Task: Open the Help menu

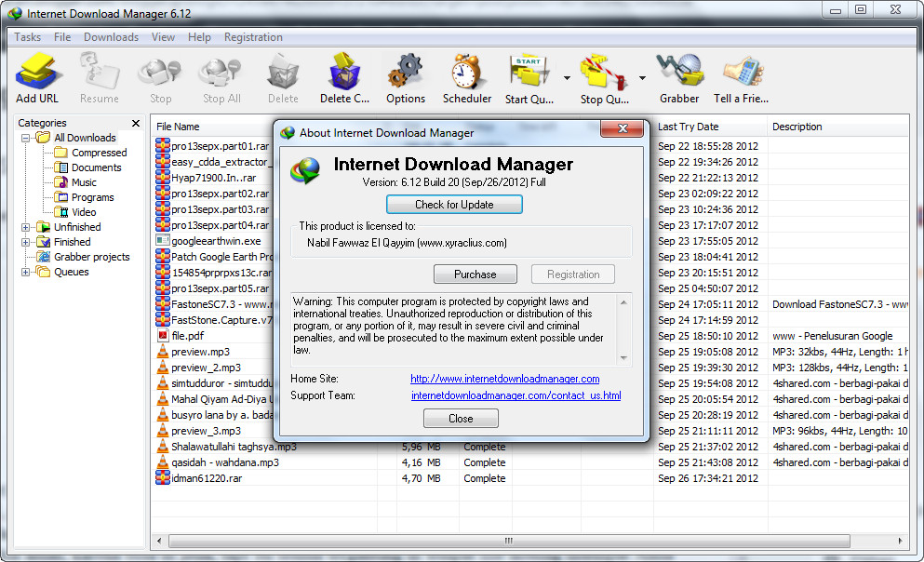Action: [x=199, y=37]
